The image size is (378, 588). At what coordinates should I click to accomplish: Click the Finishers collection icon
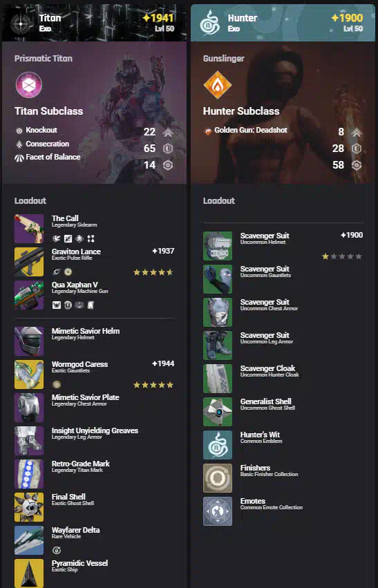(218, 478)
